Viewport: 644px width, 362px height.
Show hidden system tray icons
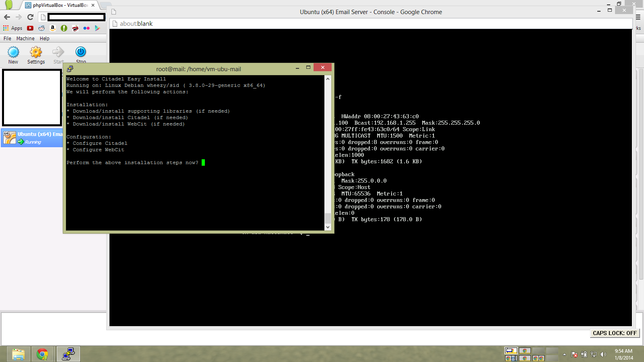point(564,354)
